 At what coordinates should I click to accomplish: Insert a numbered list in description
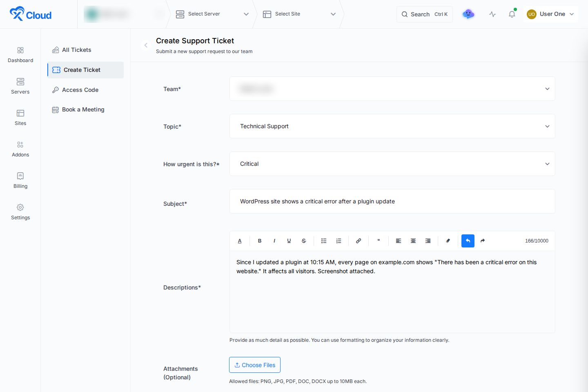[x=339, y=241]
